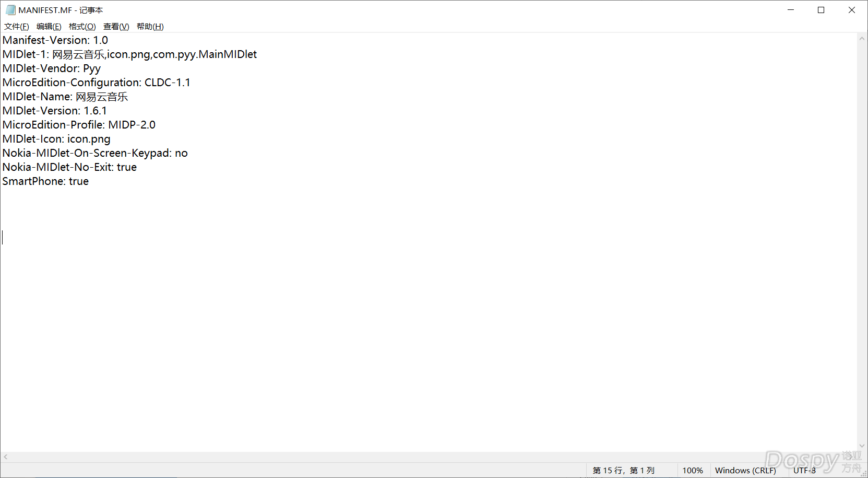Click the 'MicroEdition-Profile: MIDP-2.0' line
The width and height of the screenshot is (868, 478).
pos(79,125)
